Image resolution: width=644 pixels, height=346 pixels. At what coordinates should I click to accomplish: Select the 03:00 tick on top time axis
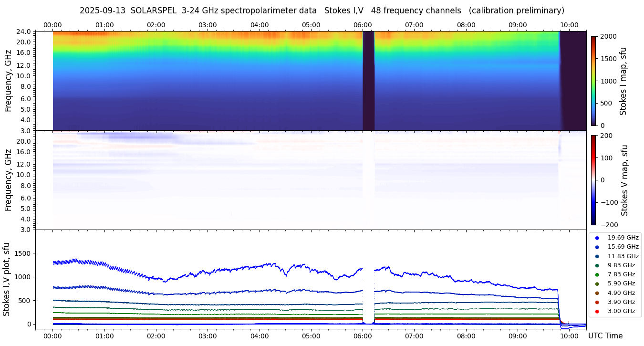click(208, 25)
